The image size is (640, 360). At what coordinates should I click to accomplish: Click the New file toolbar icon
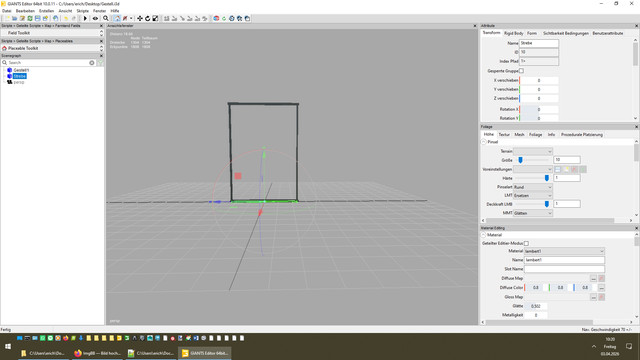pyautogui.click(x=7, y=18)
